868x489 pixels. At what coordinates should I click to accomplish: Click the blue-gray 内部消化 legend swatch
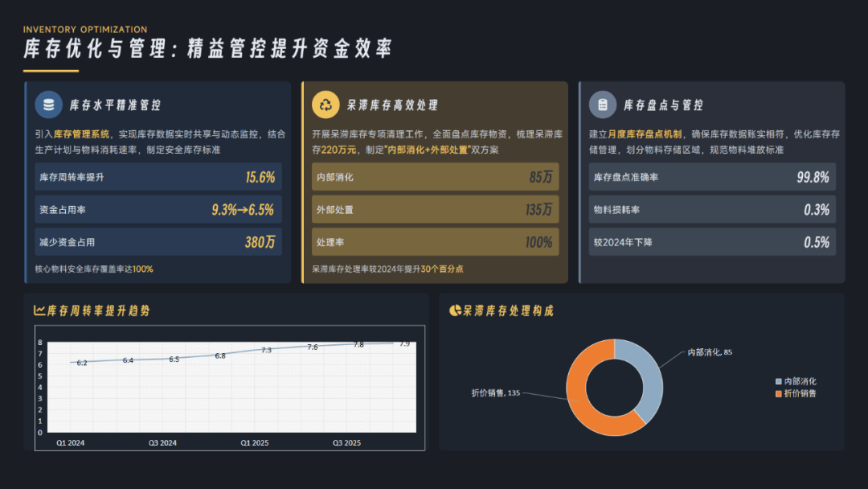(x=778, y=381)
